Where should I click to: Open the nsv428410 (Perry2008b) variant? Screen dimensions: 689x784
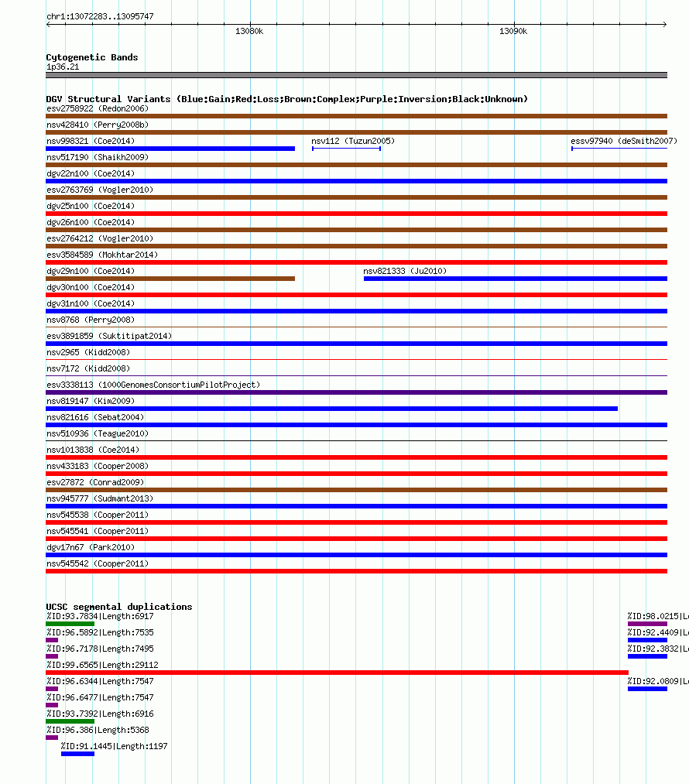[98, 125]
